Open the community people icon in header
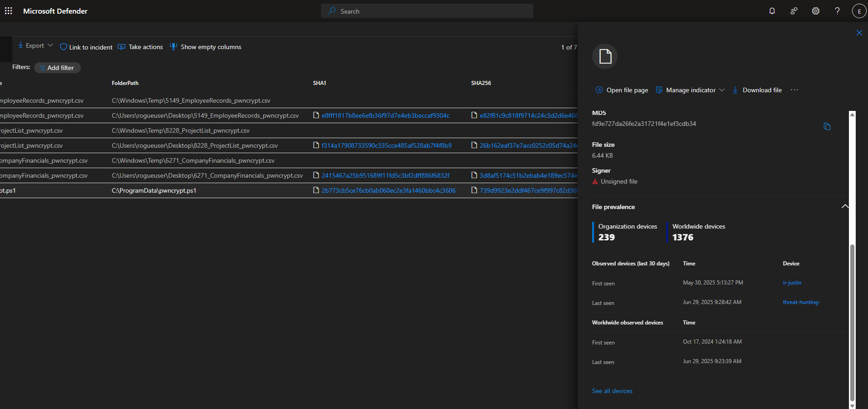Screen dimensions: 868x409 (x=794, y=11)
